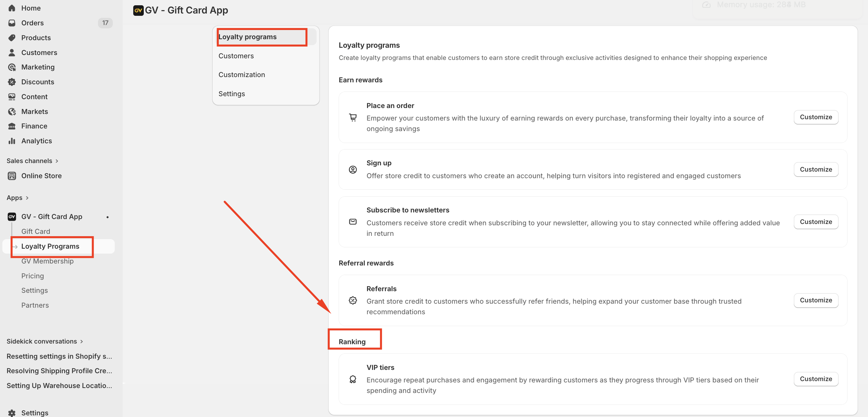Click the Finance bank icon
The width and height of the screenshot is (868, 417).
tap(12, 126)
